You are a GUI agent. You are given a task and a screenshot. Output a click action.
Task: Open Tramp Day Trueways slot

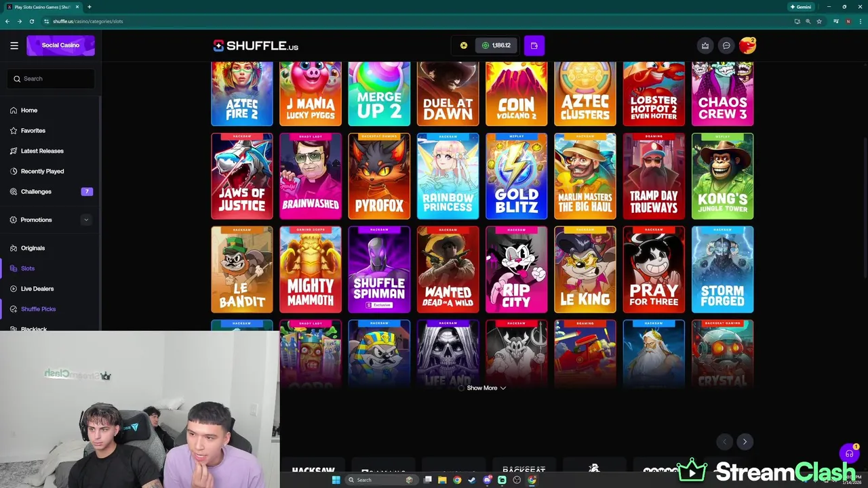tap(654, 176)
